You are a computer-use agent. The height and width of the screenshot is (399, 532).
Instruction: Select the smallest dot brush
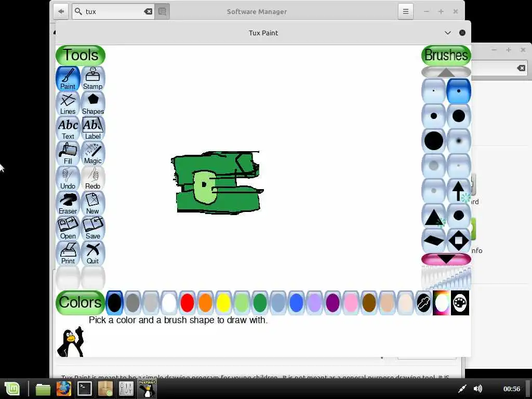pos(434,91)
